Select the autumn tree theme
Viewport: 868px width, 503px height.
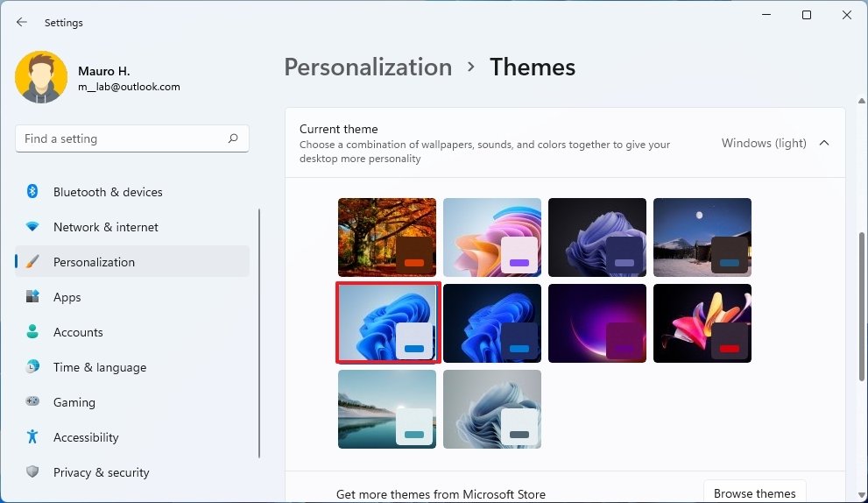387,237
